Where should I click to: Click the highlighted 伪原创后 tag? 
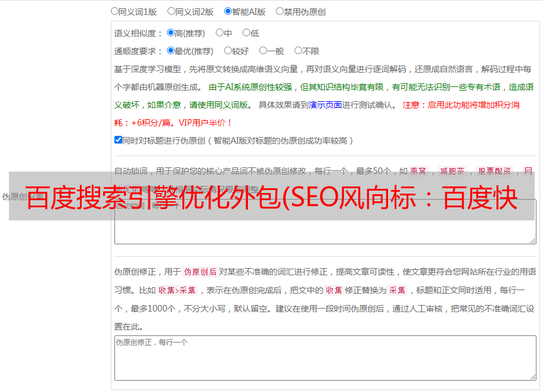click(x=200, y=272)
